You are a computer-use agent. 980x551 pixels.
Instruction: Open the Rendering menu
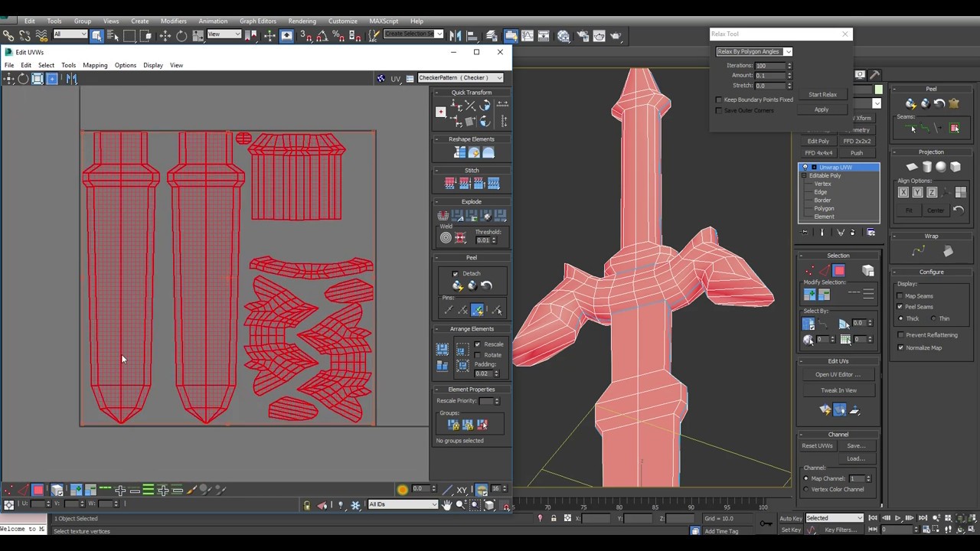coord(302,21)
